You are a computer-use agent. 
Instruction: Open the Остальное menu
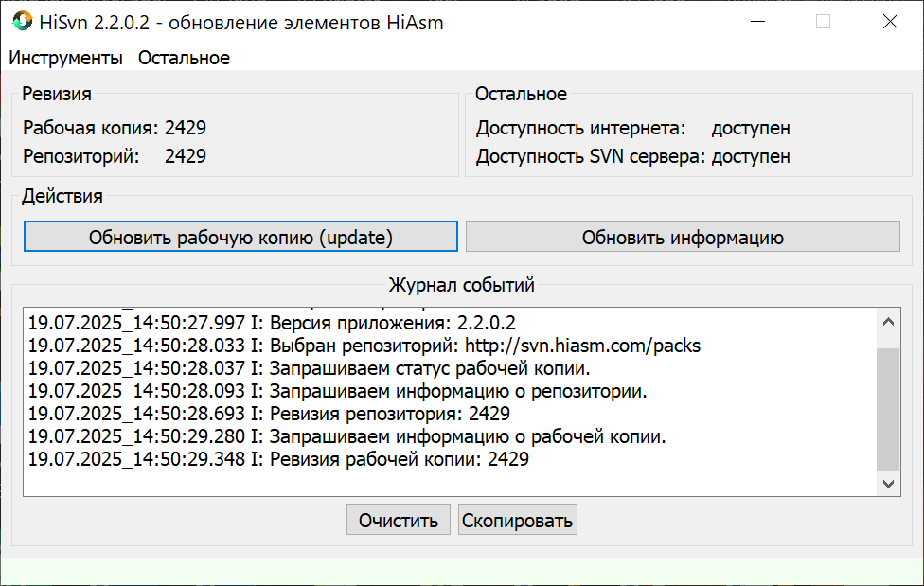184,58
